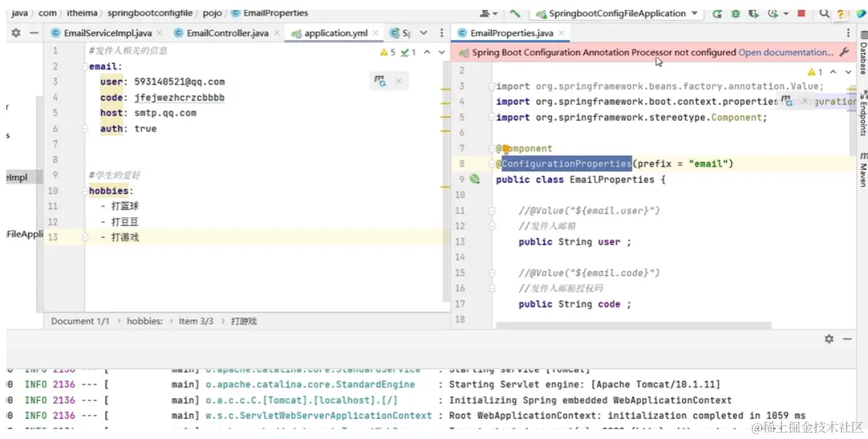Click the user value 593140521@qq.com
This screenshot has width=868, height=439.
(179, 81)
